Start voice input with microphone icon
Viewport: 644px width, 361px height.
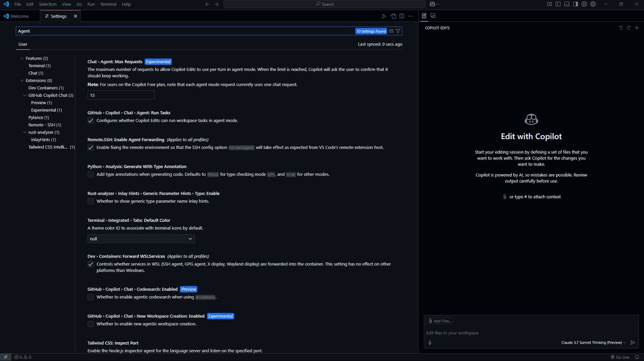(x=430, y=342)
